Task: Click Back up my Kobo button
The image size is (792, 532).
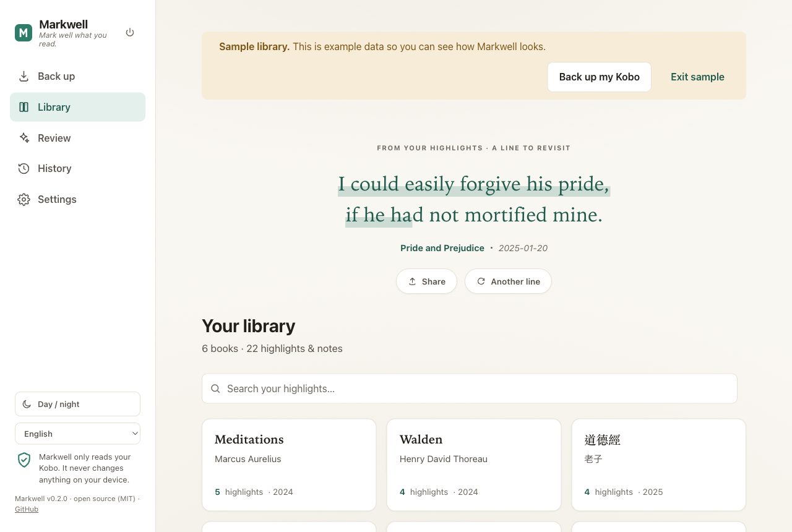Action: coord(599,77)
